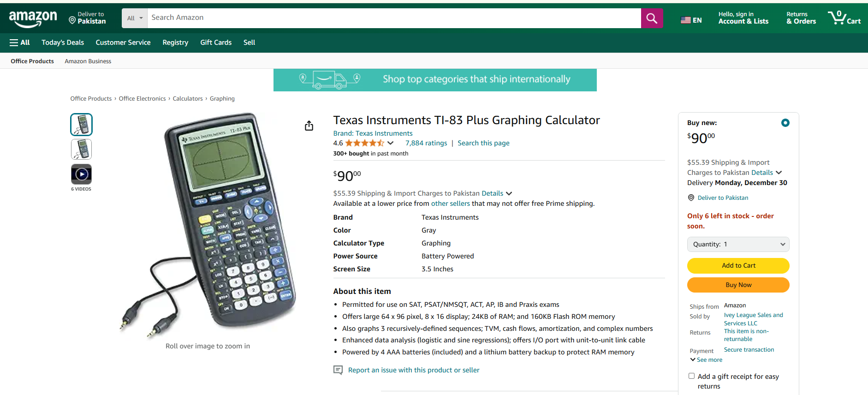Open 7,884 ratings link
The width and height of the screenshot is (868, 395).
pos(426,143)
